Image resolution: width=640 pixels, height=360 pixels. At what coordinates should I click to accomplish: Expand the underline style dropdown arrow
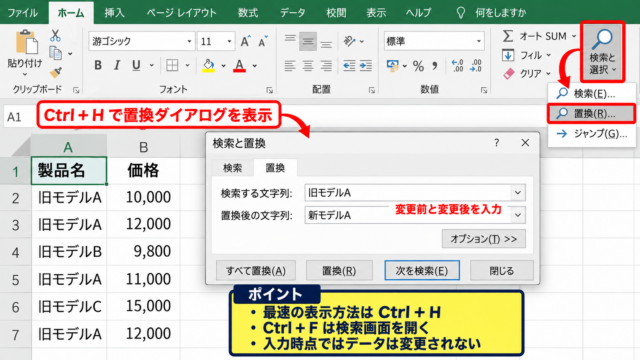[x=151, y=65]
